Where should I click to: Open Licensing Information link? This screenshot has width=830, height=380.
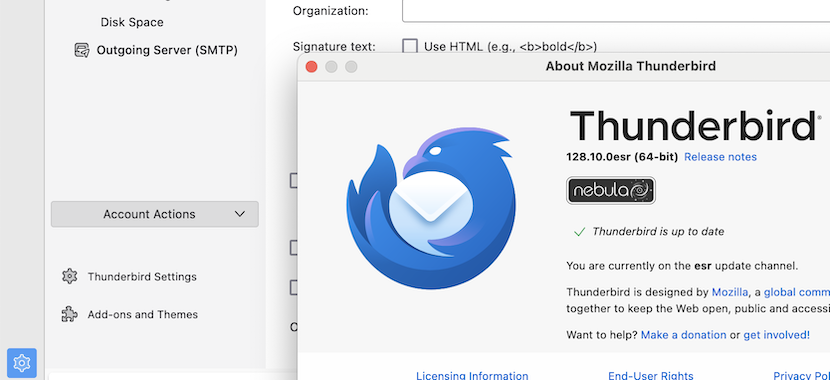point(472,375)
